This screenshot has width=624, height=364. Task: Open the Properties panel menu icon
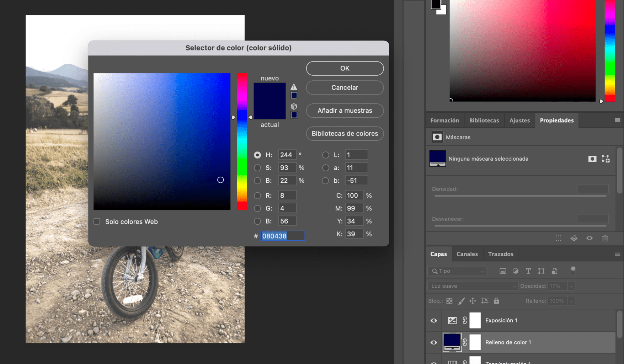point(618,120)
